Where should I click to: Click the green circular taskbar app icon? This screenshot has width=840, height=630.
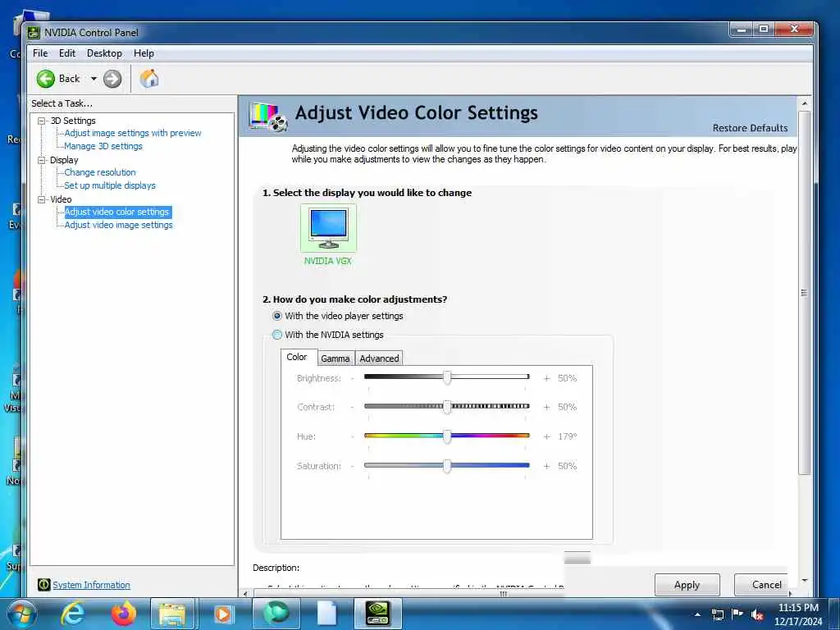(x=276, y=614)
